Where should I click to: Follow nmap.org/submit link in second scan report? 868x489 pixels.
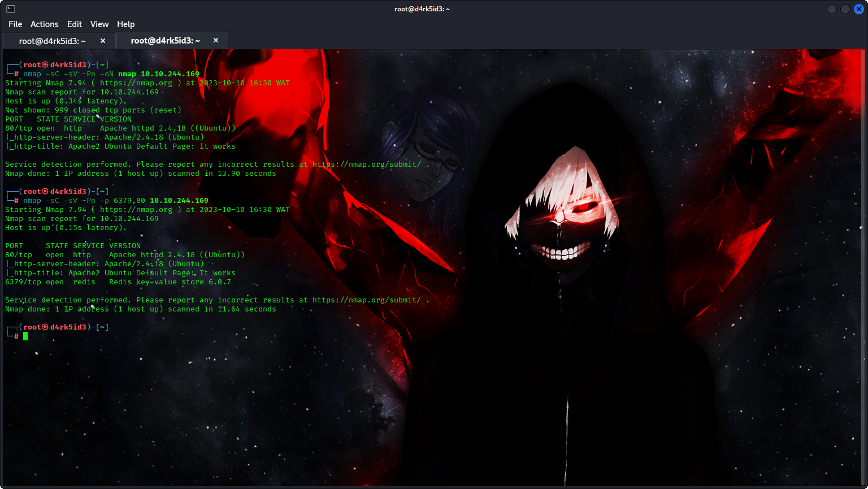pyautogui.click(x=366, y=300)
